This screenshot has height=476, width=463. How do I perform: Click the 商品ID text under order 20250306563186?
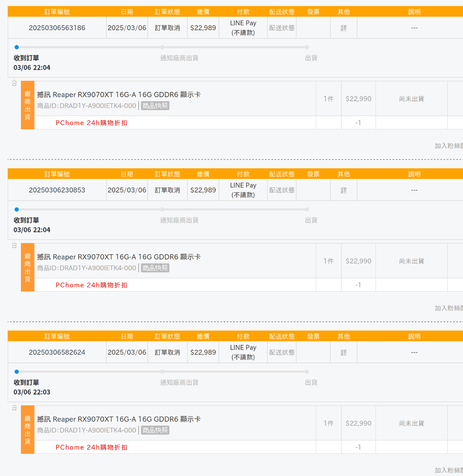pos(87,106)
